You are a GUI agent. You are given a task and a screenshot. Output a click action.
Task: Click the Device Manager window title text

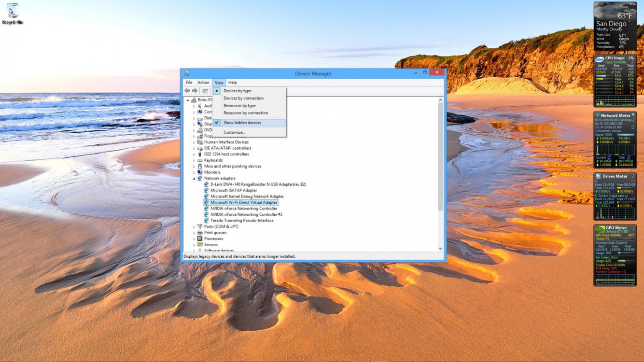pyautogui.click(x=313, y=73)
